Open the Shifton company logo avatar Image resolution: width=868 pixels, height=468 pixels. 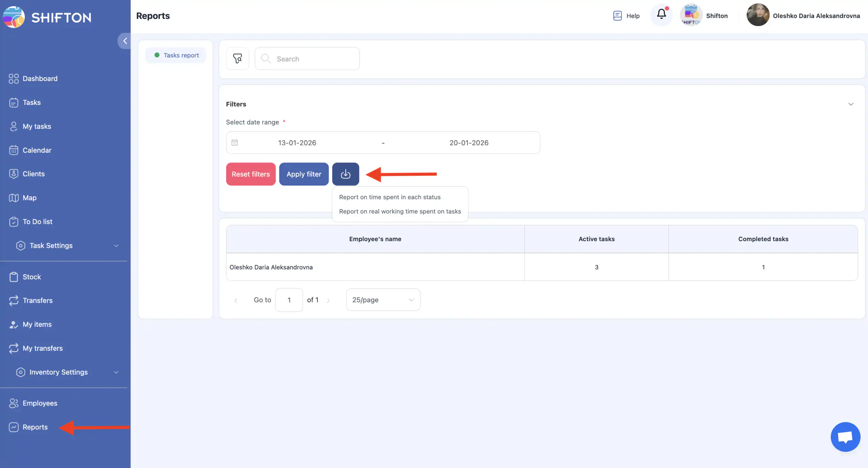coord(691,16)
